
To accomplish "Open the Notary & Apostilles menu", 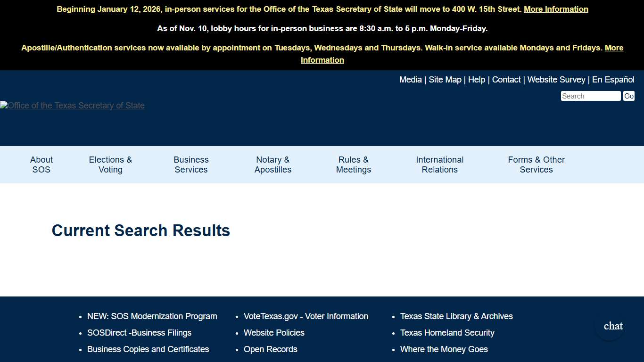I will 272,165.
